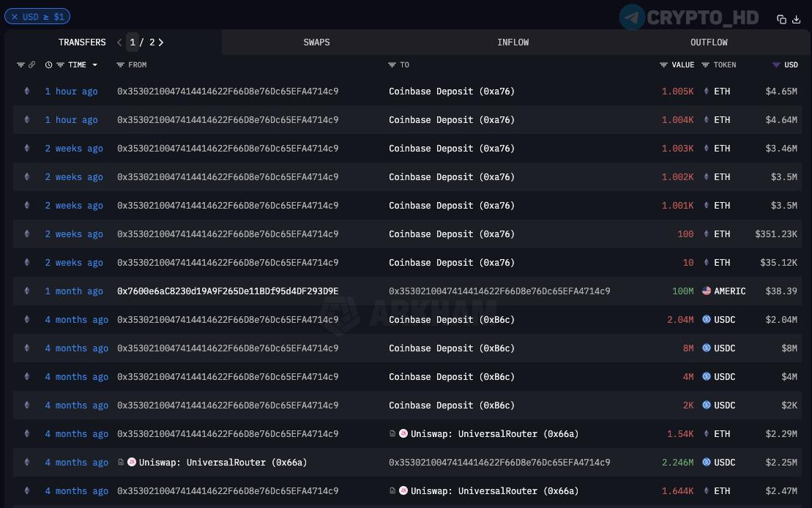Viewport: 812px width, 508px height.
Task: Click USDC token icon on $2.04M row
Action: [707, 319]
